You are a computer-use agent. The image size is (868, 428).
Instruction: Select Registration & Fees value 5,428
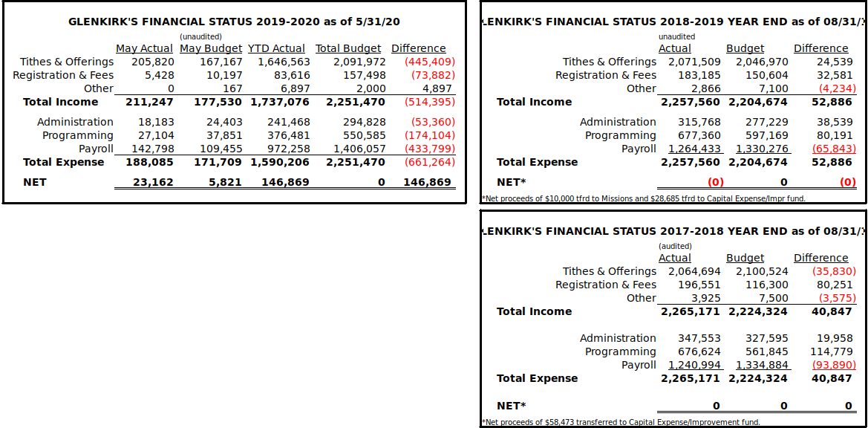[160, 75]
